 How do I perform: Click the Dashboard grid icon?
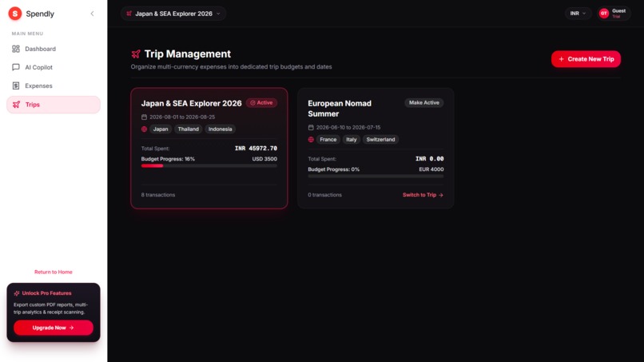pyautogui.click(x=16, y=49)
